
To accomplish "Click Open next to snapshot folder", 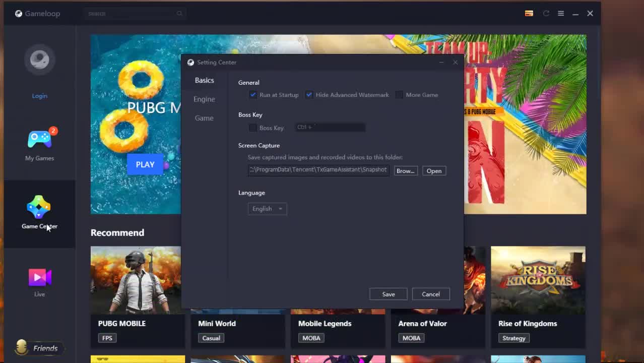I will tap(434, 171).
